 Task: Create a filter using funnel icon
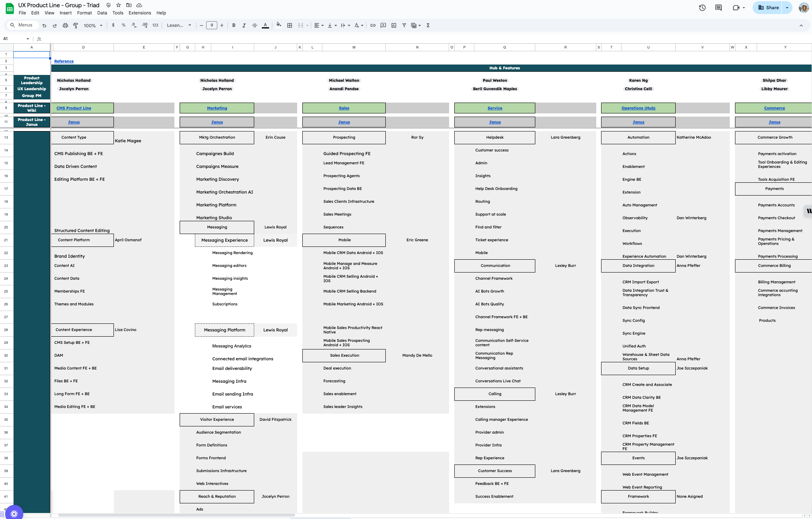point(404,25)
